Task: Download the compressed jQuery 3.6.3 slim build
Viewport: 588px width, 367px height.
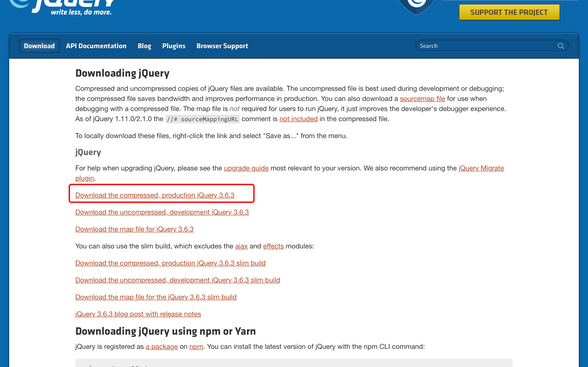Action: pyautogui.click(x=170, y=263)
